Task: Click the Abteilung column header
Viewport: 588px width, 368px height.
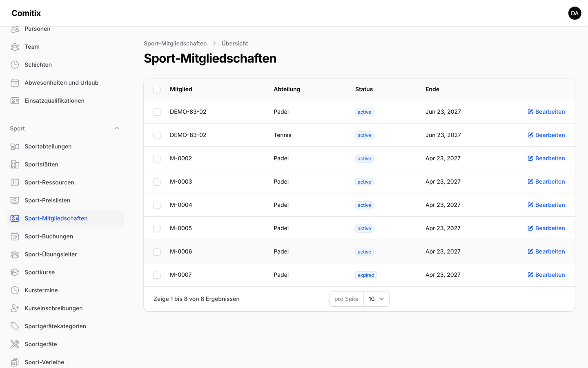Action: (287, 89)
